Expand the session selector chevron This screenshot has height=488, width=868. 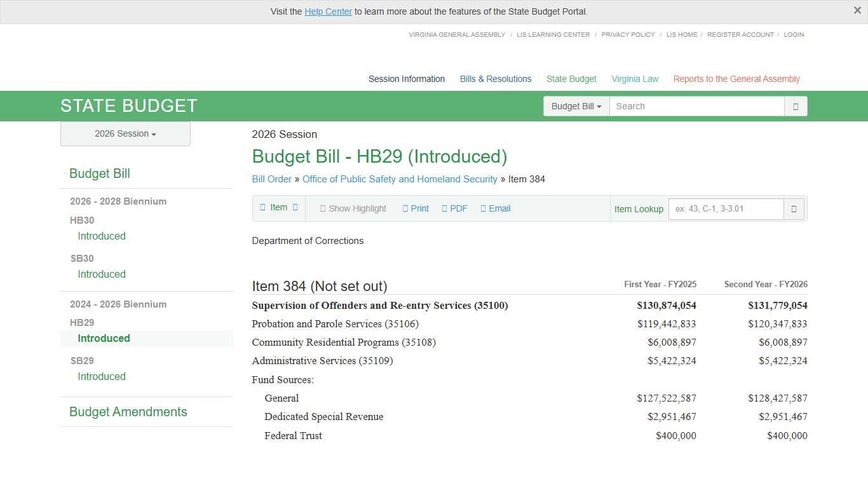pyautogui.click(x=153, y=134)
